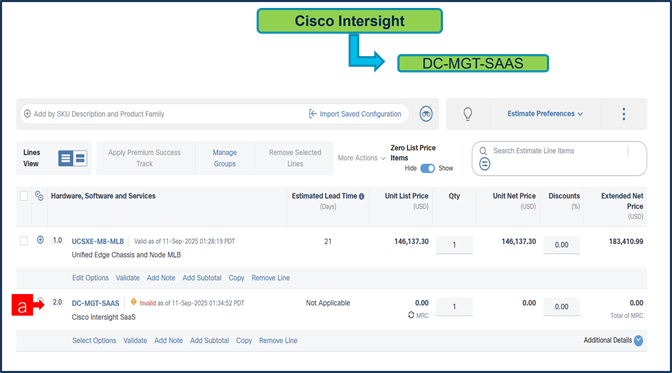Screen dimensions: 672x373
Task: Click the Unit List Price column header
Action: pyautogui.click(x=406, y=196)
